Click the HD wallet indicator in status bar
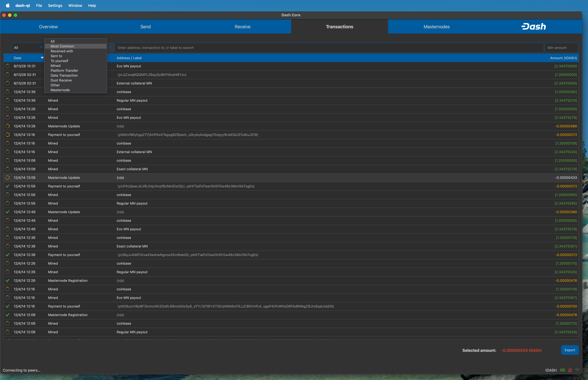Viewport: 588px width, 380px height. coord(562,370)
